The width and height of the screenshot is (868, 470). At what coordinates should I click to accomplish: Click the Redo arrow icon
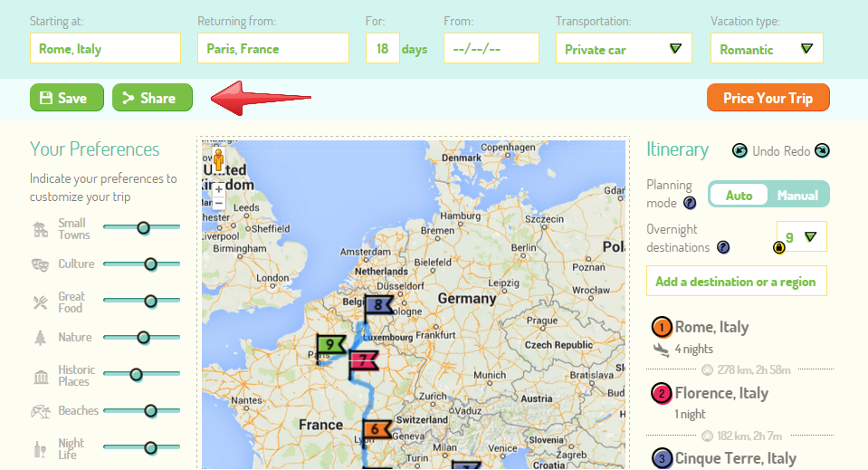pyautogui.click(x=821, y=151)
